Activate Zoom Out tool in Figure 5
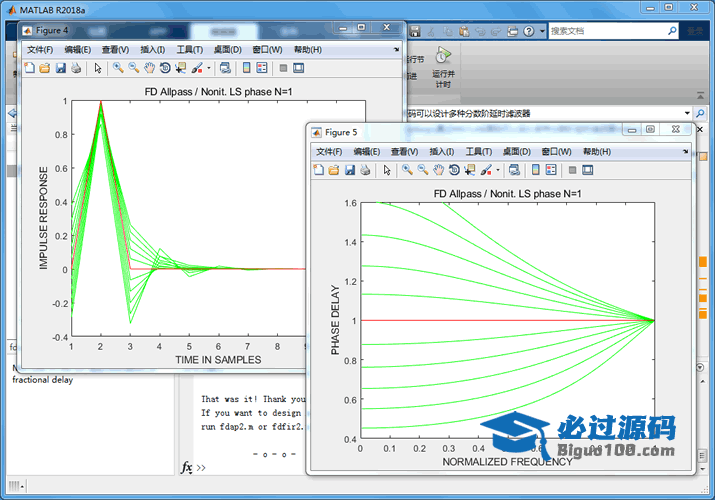Screen dimensions: 715x500 pyautogui.click(x=423, y=170)
